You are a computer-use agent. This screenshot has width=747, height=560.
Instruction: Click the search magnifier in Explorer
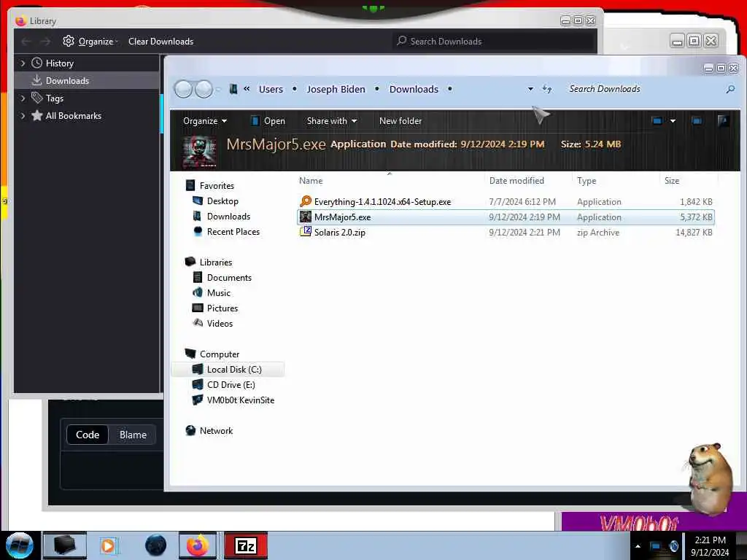[729, 89]
